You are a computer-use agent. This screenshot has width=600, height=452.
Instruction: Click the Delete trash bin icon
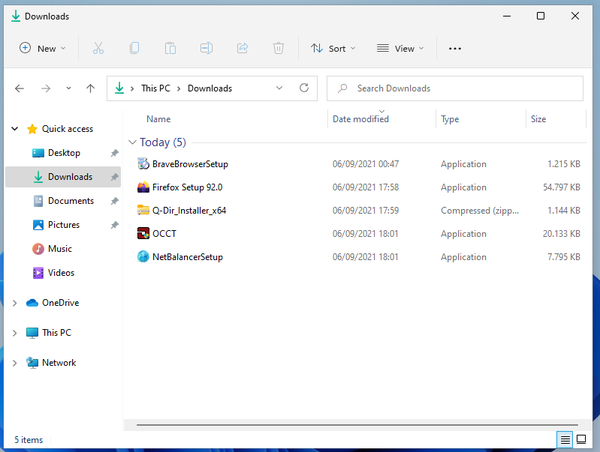click(x=279, y=48)
